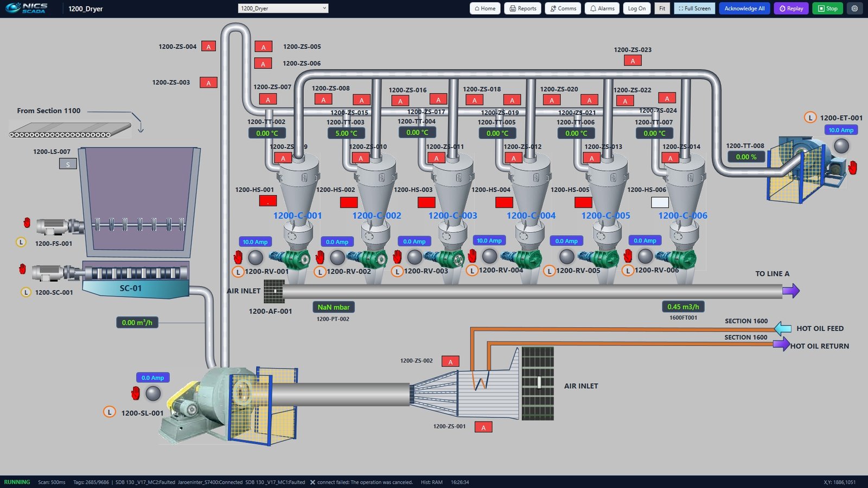Click the SC-01 screw conveyor graphic
Screen dimensions: 868x488
point(136,280)
